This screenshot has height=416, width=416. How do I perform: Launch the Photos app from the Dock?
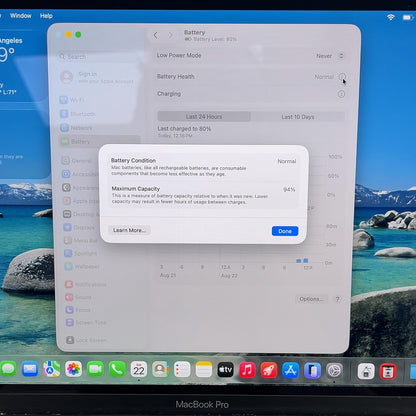73,369
